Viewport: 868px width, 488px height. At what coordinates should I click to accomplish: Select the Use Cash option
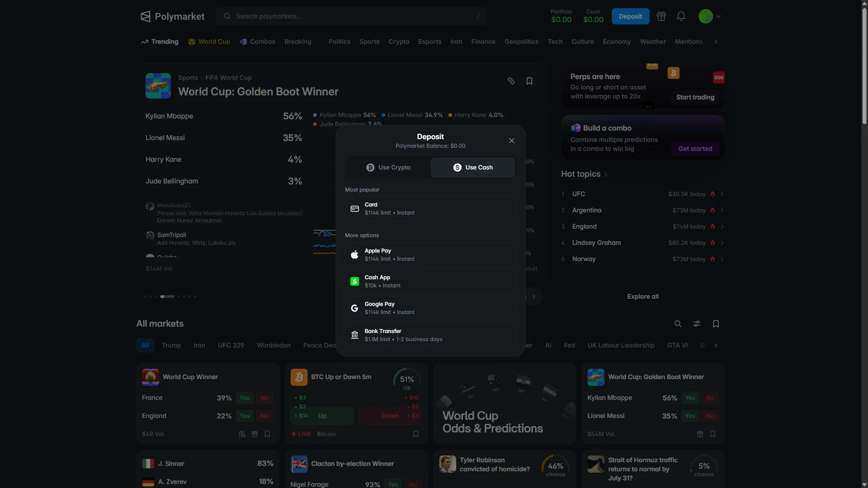(x=472, y=168)
